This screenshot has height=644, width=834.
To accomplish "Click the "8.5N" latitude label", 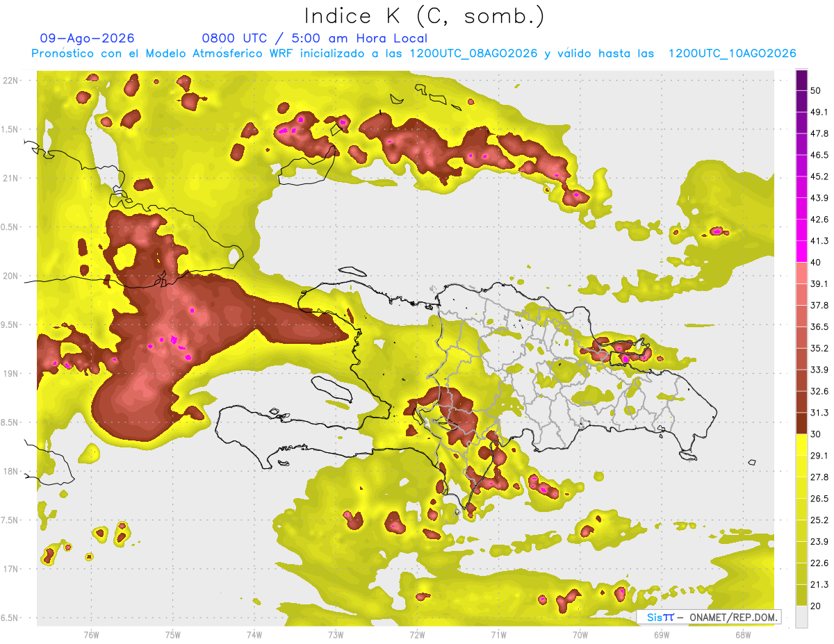I will pos(9,422).
